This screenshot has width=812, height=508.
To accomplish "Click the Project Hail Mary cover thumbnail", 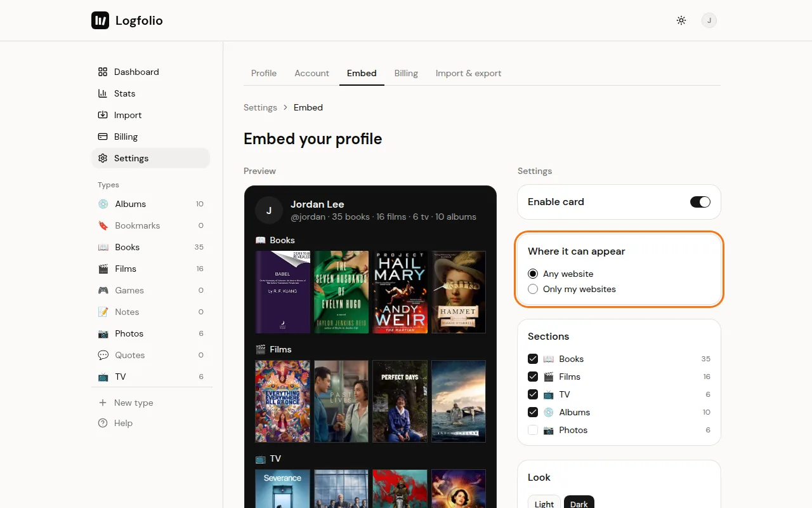I will click(400, 292).
